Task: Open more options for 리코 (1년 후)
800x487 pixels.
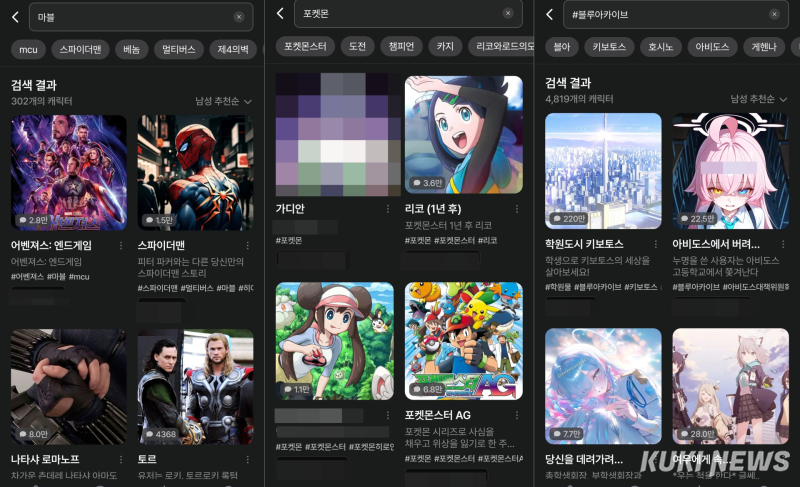Action: click(517, 209)
